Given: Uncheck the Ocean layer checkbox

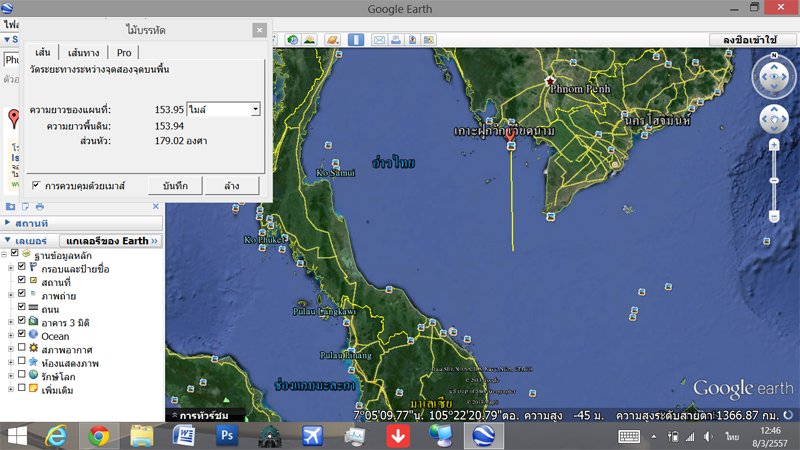Looking at the screenshot, I should click(x=21, y=334).
